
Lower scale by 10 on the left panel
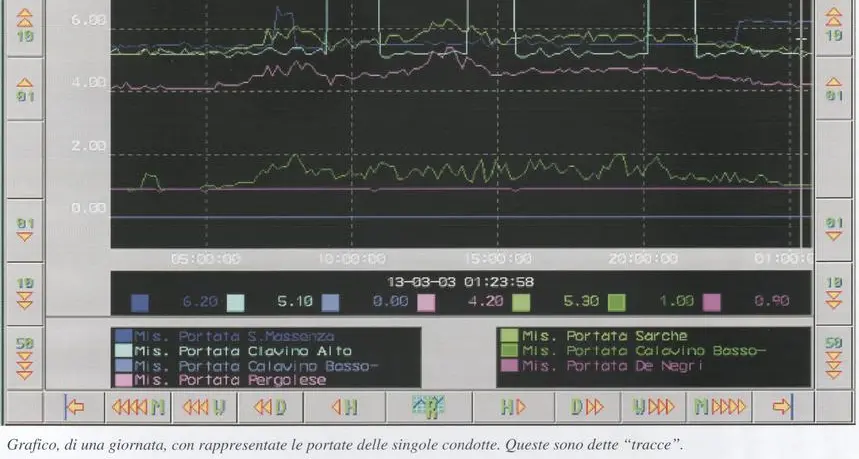coord(25,292)
